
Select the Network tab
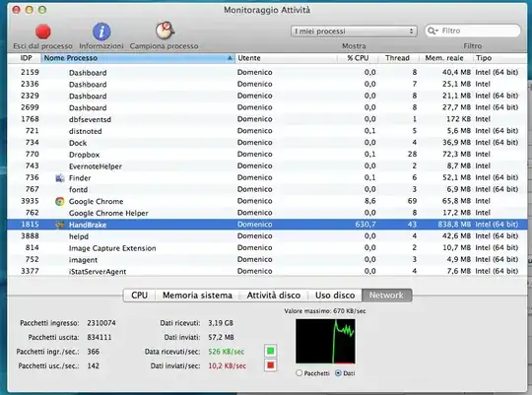coord(387,296)
